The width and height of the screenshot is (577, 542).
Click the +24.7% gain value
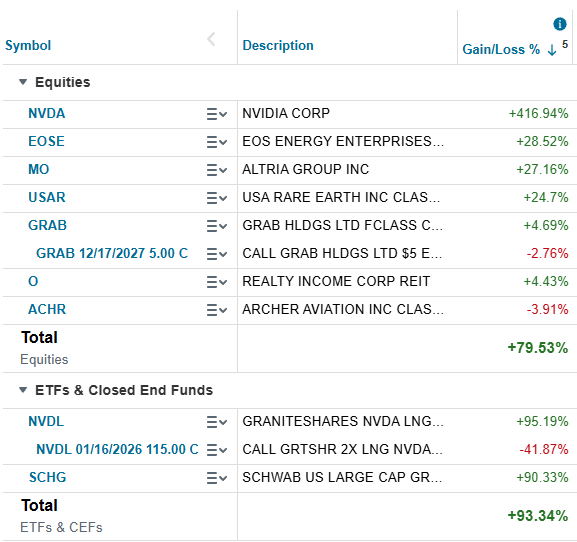click(x=546, y=197)
